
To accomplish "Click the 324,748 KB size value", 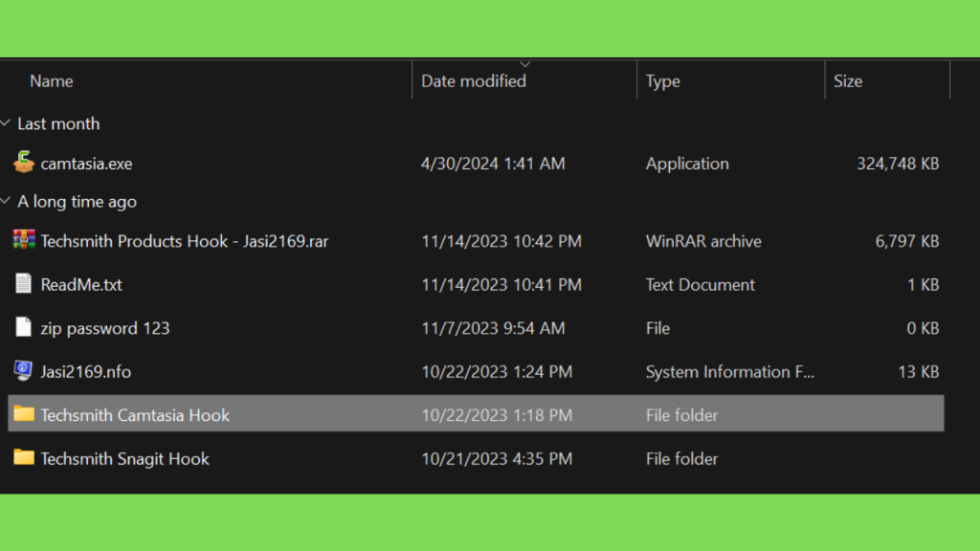I will (898, 164).
